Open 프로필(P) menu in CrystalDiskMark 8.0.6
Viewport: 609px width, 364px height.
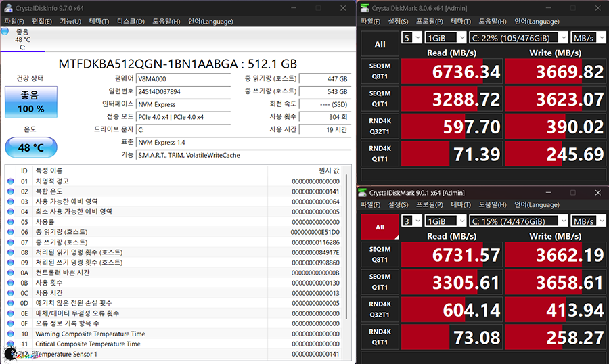click(x=430, y=22)
